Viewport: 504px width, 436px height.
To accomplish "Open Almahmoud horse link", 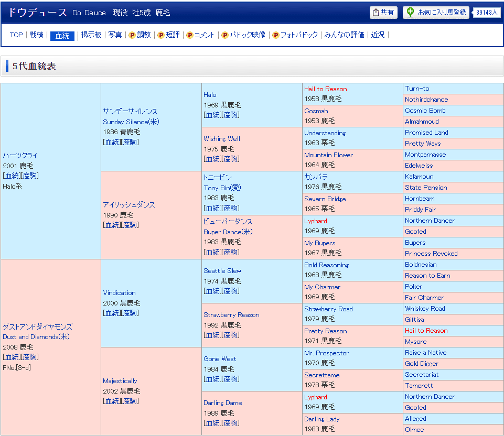I will pyautogui.click(x=422, y=122).
